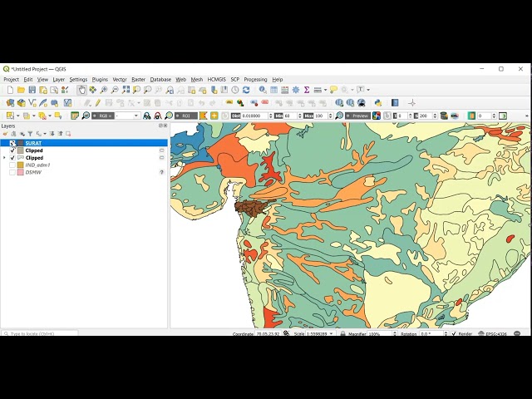The height and width of the screenshot is (399, 532).
Task: Click the SURAT layer color swatch
Action: [20, 143]
